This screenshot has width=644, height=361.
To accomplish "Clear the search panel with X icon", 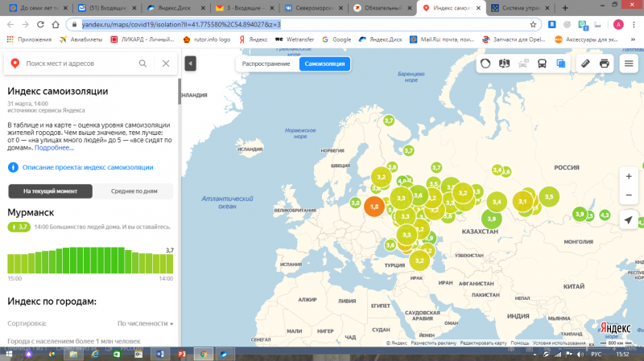I will 166,64.
